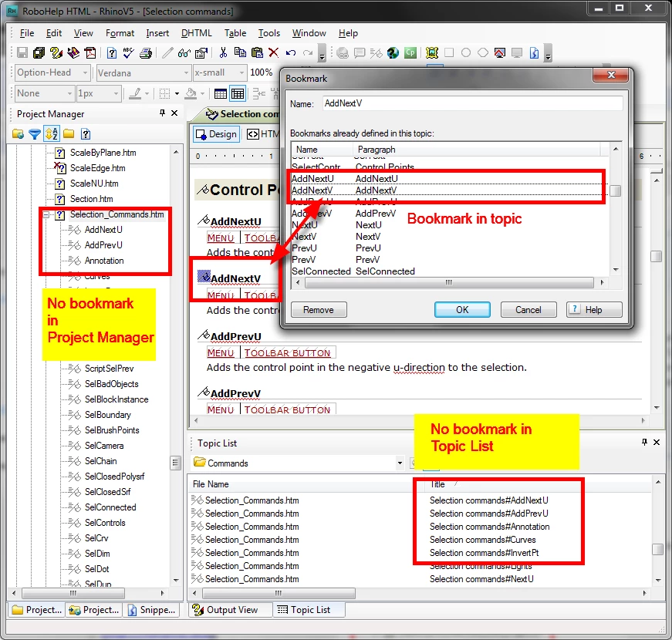This screenshot has height=640, width=672.
Task: Click the Save All stacked-disks icon
Action: coord(39,52)
